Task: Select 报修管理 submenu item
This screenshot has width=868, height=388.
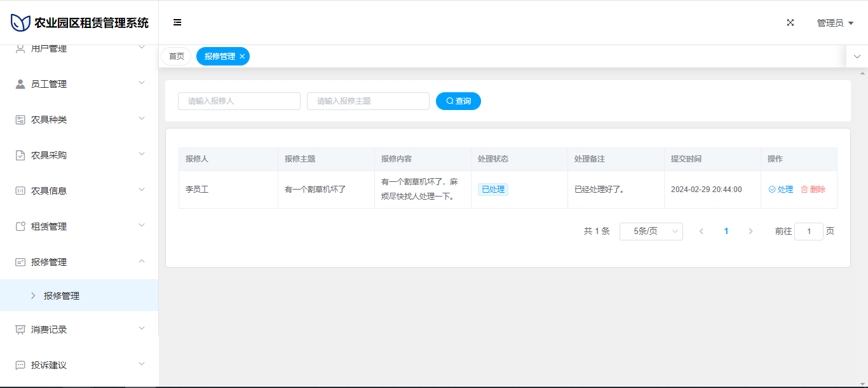Action: 62,296
